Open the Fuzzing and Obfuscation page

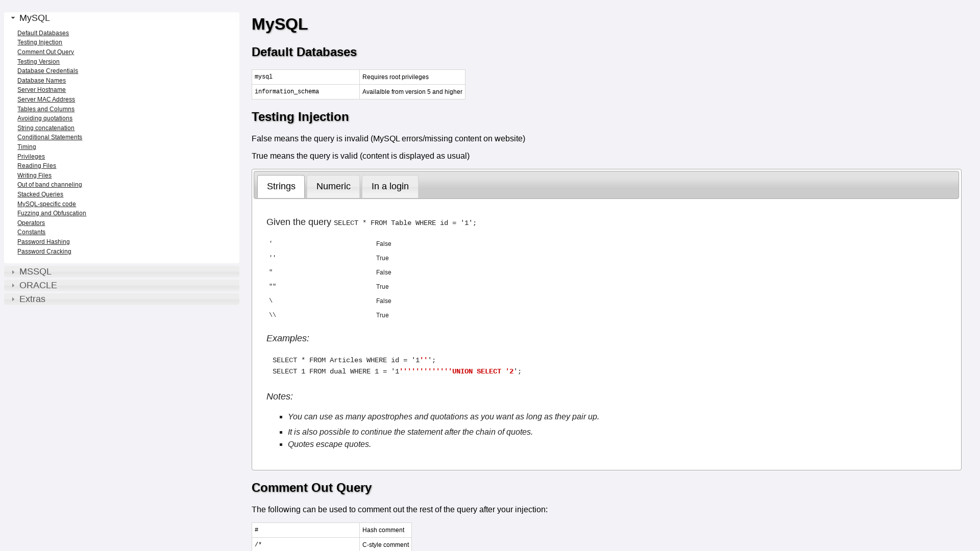point(52,213)
